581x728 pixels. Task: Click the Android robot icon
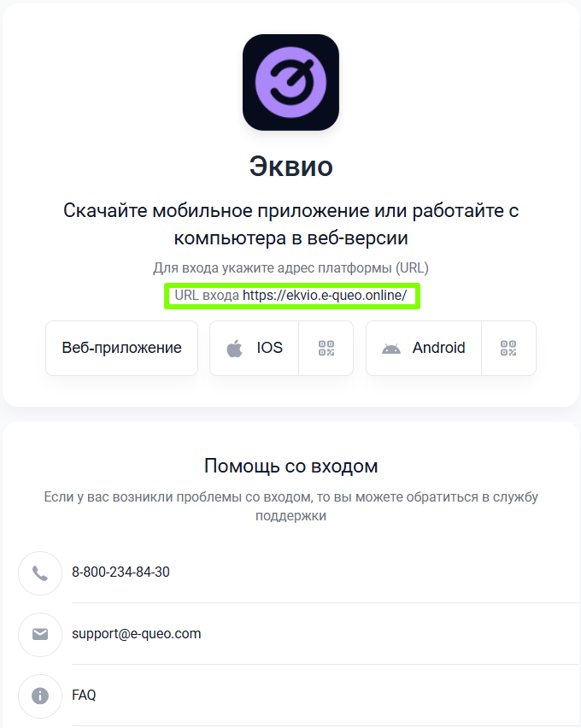[x=391, y=349]
